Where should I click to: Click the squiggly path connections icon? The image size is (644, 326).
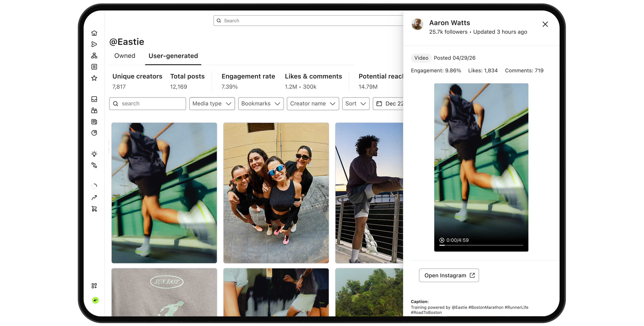pos(94,165)
